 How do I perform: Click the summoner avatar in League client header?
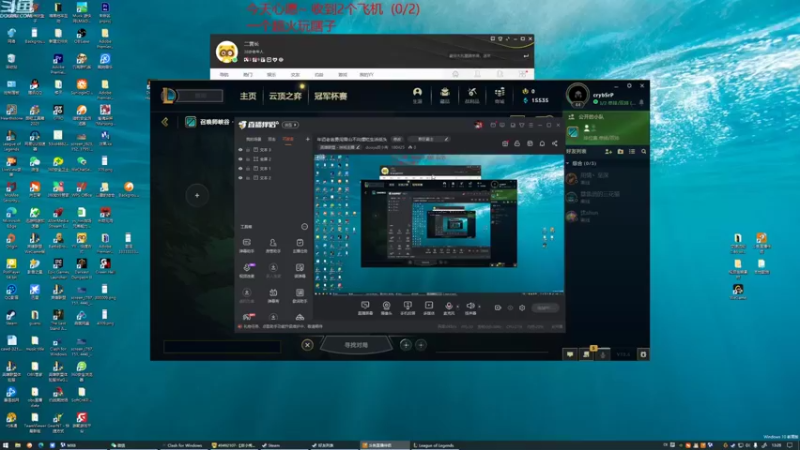pyautogui.click(x=578, y=94)
